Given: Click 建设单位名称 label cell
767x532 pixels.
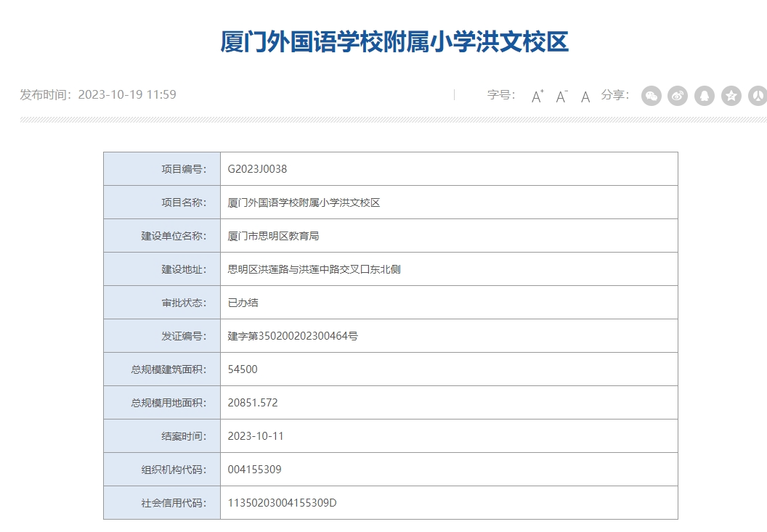Looking at the screenshot, I should click(162, 236).
